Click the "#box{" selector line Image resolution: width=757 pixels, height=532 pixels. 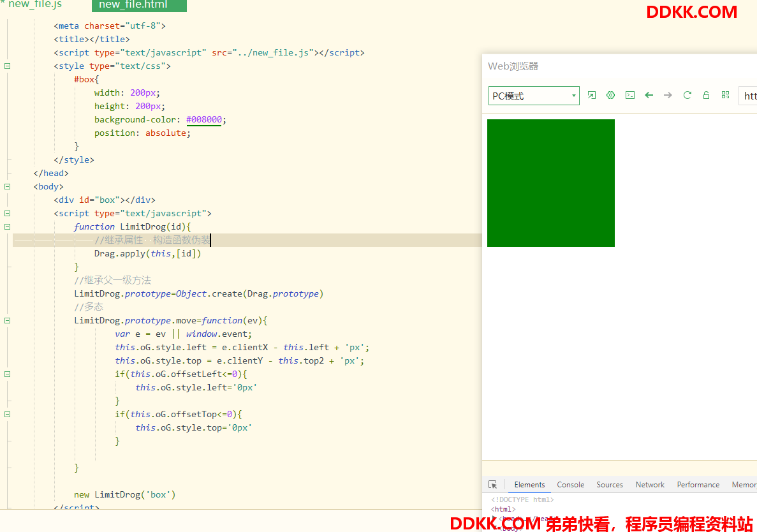coord(87,79)
